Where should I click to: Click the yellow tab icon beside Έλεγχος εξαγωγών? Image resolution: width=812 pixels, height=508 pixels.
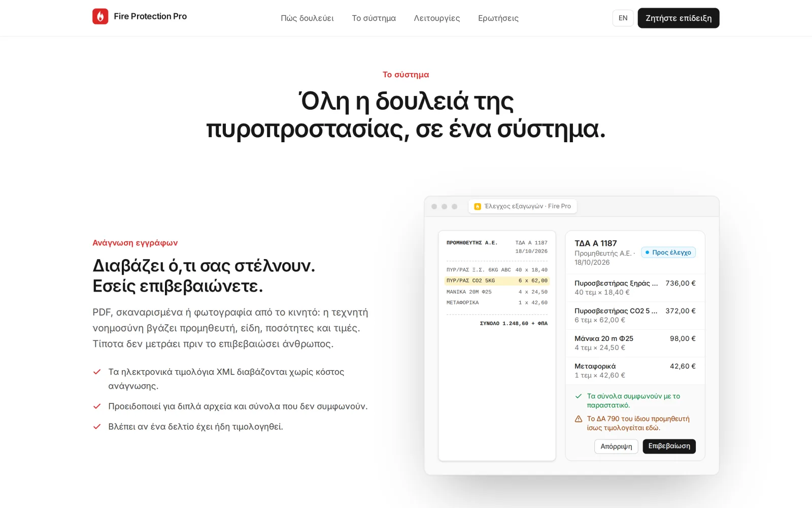coord(478,206)
